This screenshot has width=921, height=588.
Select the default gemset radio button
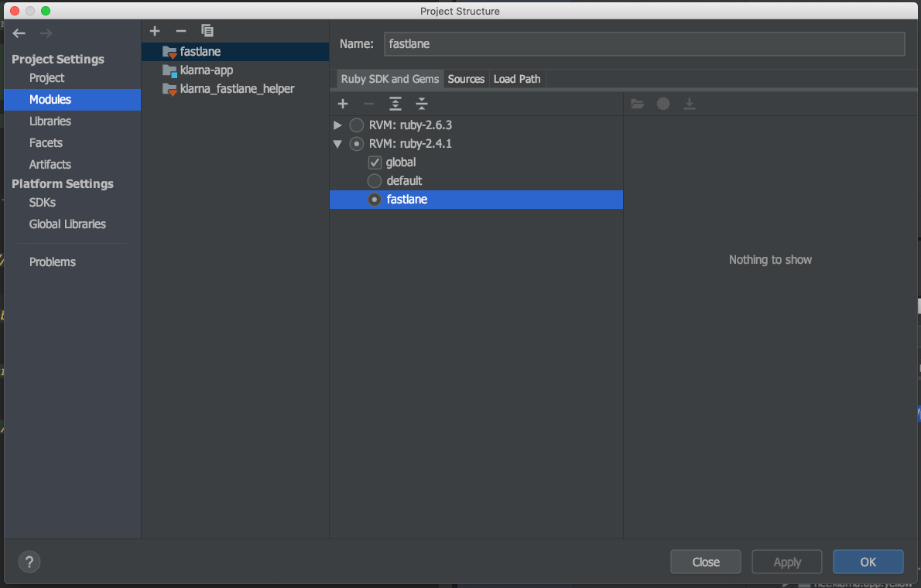pos(374,180)
